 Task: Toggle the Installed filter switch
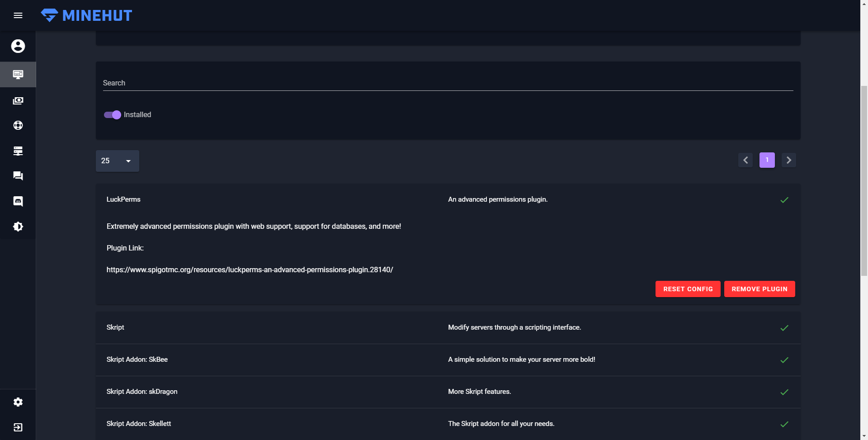113,115
